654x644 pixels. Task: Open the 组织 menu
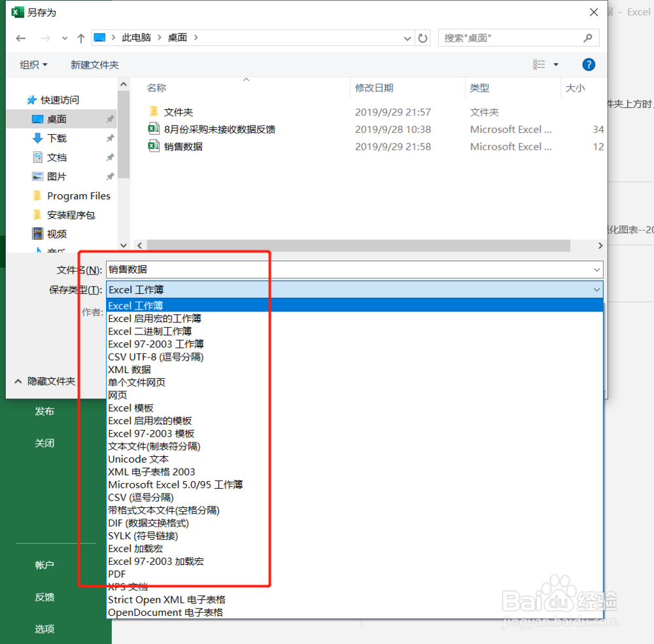33,65
